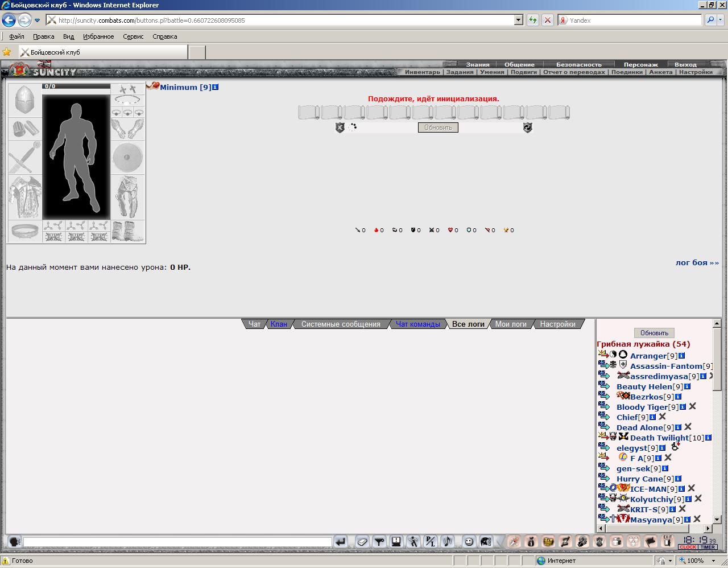728x568 pixels.
Task: Select the gloves equipment slot
Action: (127, 129)
